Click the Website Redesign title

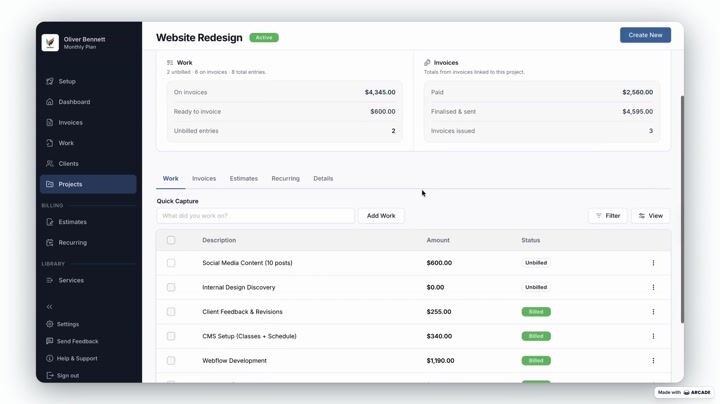point(199,38)
